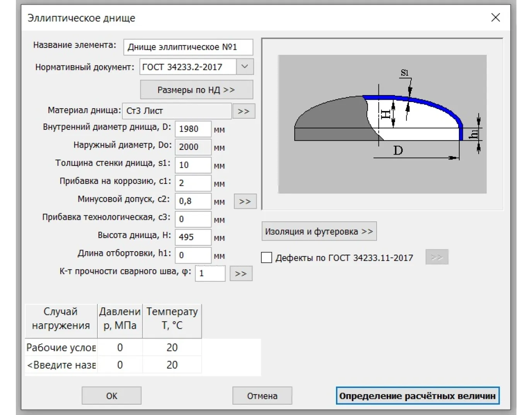Screen dimensions: 532x415
Task: Cancel with the Отмена button
Action: pos(262,396)
